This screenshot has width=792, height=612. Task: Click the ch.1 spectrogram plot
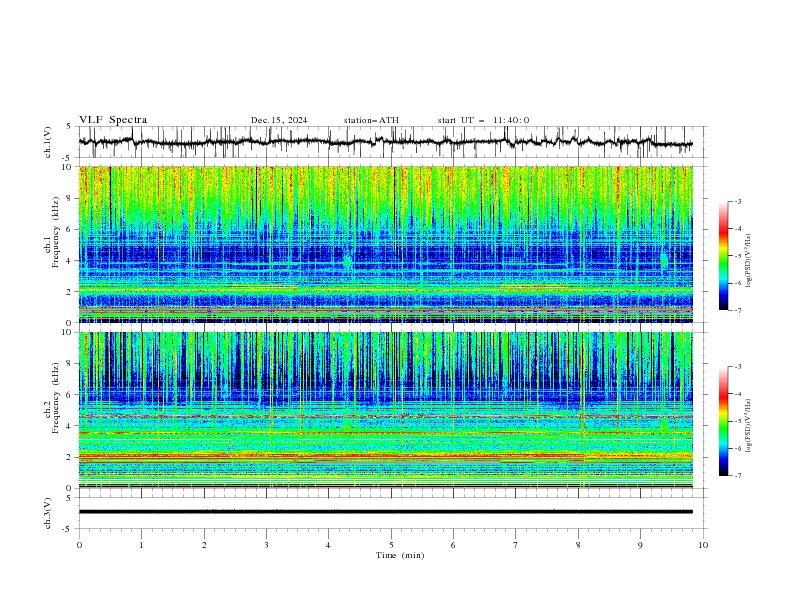385,244
